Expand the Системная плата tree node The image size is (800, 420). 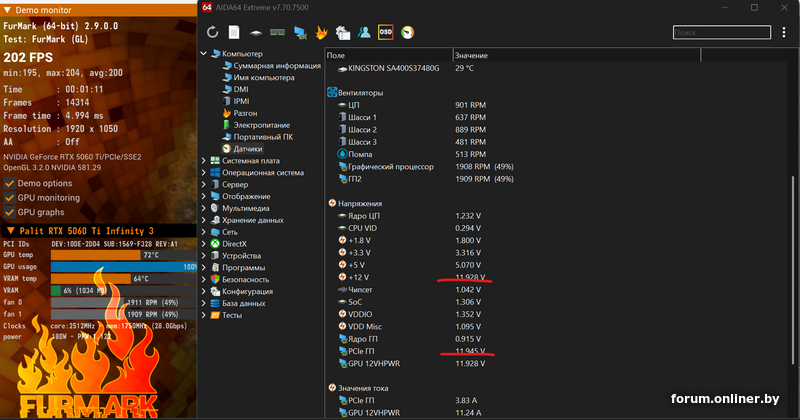(205, 160)
